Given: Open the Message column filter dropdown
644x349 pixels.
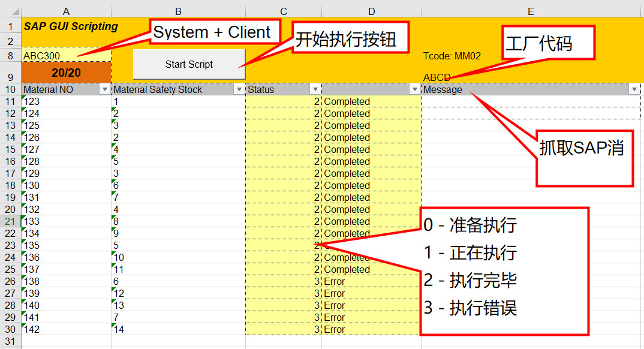Looking at the screenshot, I should click(x=633, y=89).
